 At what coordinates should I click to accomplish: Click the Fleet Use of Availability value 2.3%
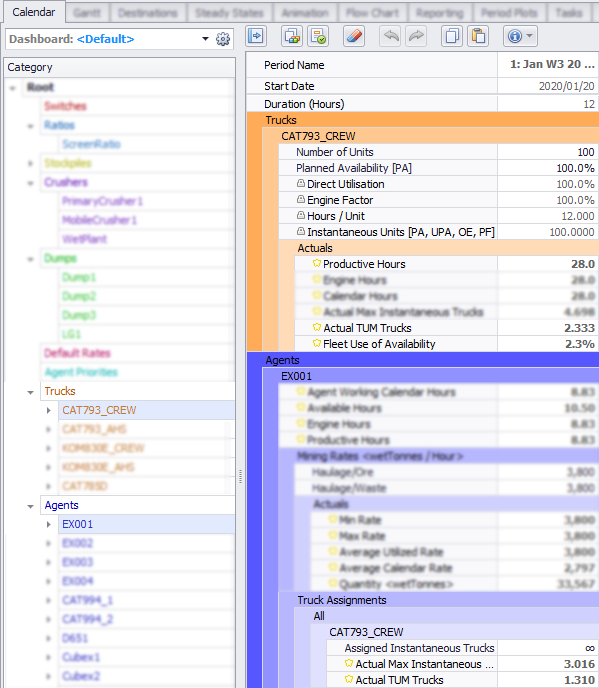[x=580, y=344]
